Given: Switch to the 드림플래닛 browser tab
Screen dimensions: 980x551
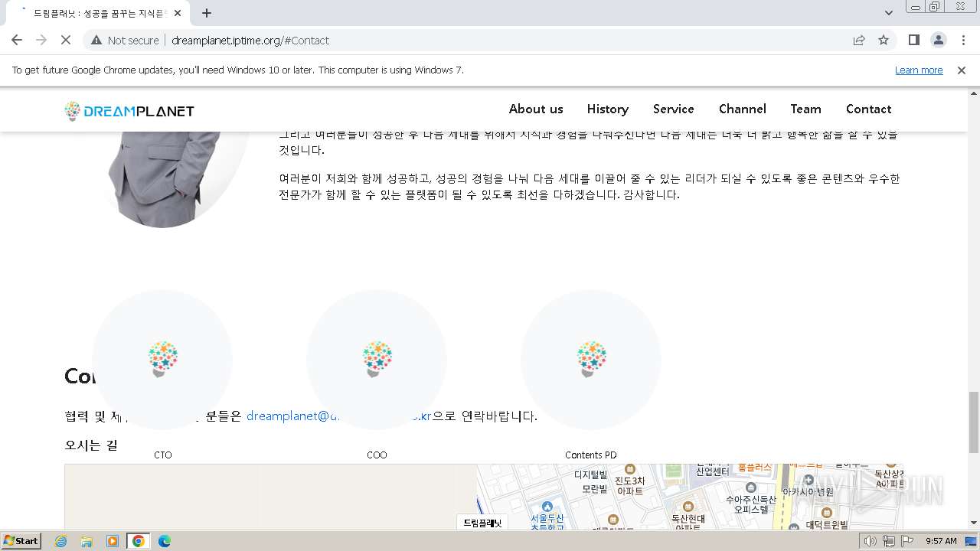Looking at the screenshot, I should tap(100, 13).
